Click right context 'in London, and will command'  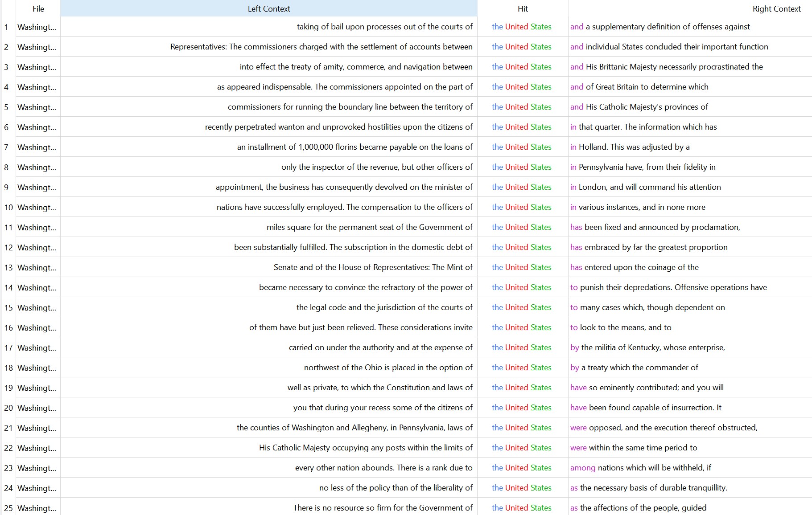pyautogui.click(x=645, y=187)
